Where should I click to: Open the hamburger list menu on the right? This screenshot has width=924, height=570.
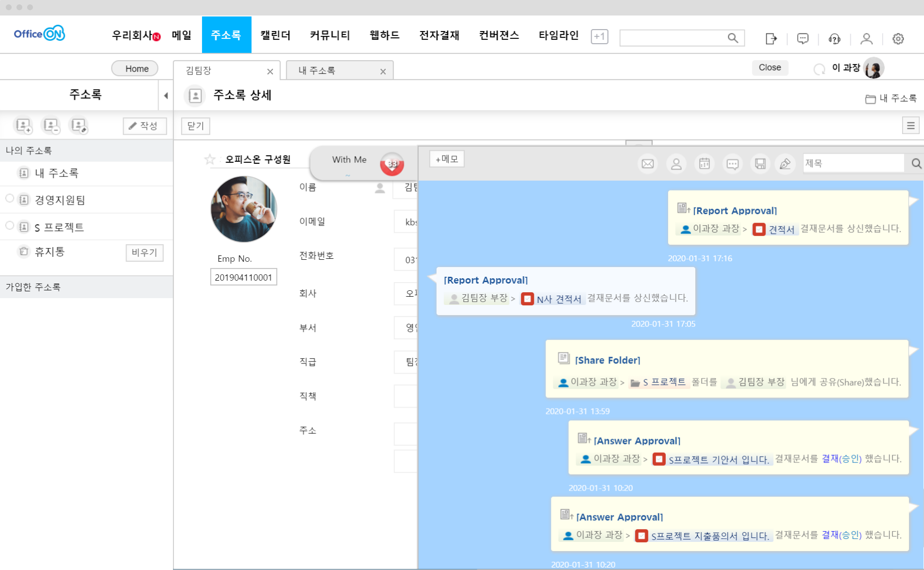coord(910,126)
